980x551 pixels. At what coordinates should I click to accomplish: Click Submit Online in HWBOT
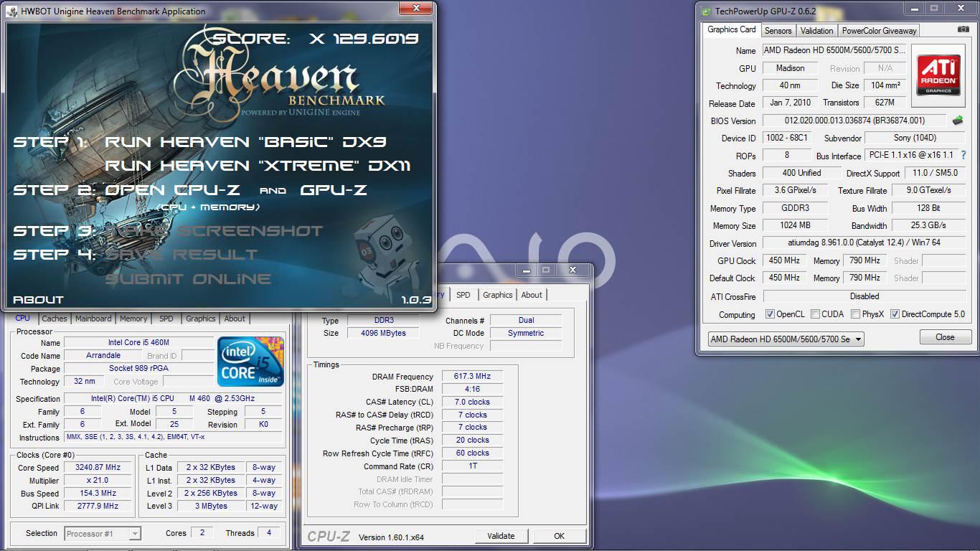click(188, 279)
